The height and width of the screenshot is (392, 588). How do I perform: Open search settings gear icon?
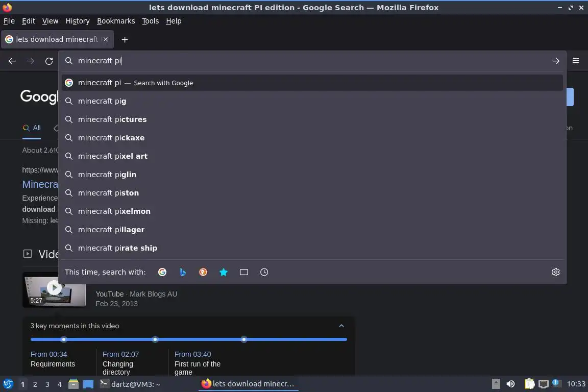click(556, 272)
